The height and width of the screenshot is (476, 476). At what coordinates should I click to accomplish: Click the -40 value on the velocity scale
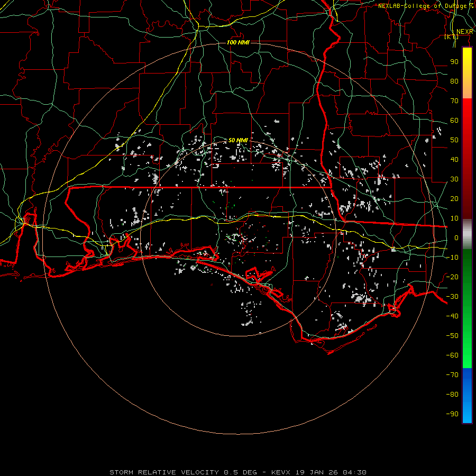tap(452, 316)
